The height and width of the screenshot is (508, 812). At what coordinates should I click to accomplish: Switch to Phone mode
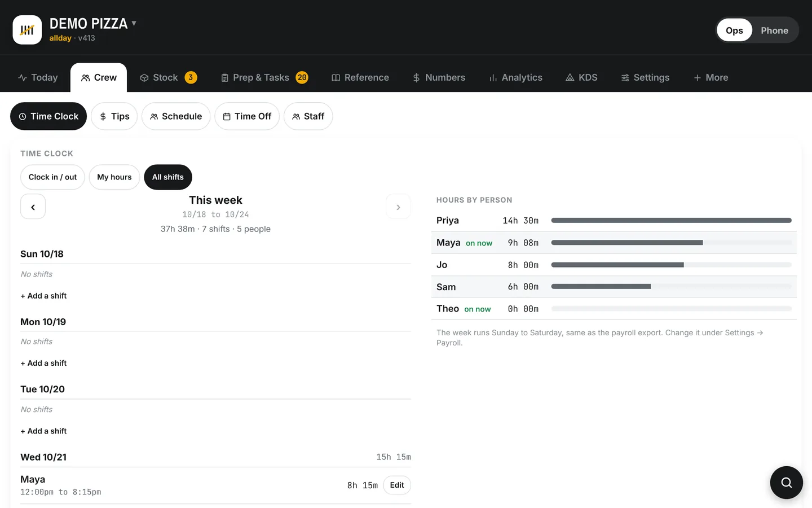(x=774, y=30)
